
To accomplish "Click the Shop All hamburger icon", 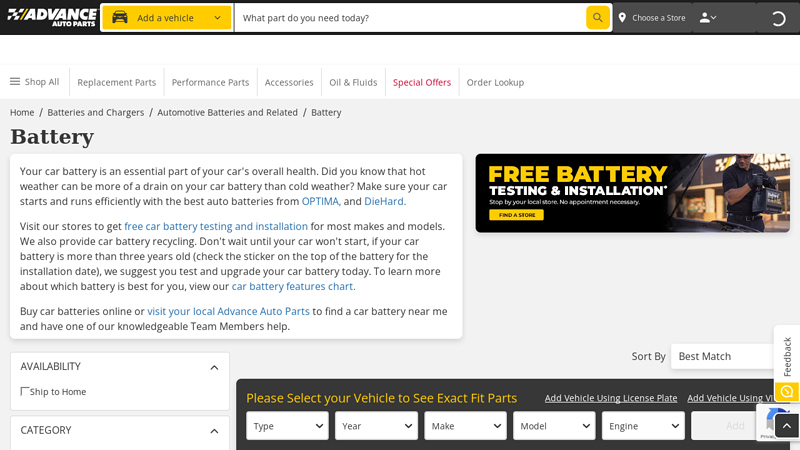I will 15,82.
